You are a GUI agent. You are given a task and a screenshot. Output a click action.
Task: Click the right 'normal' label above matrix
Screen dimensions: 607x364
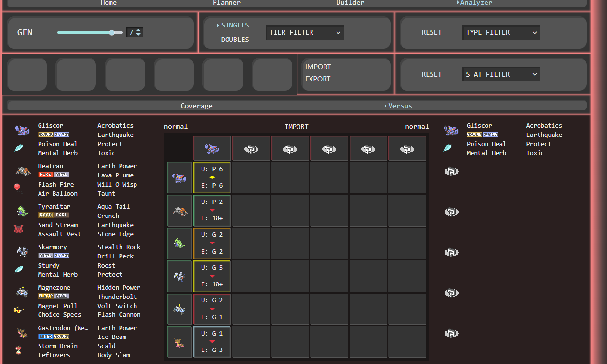pyautogui.click(x=417, y=127)
